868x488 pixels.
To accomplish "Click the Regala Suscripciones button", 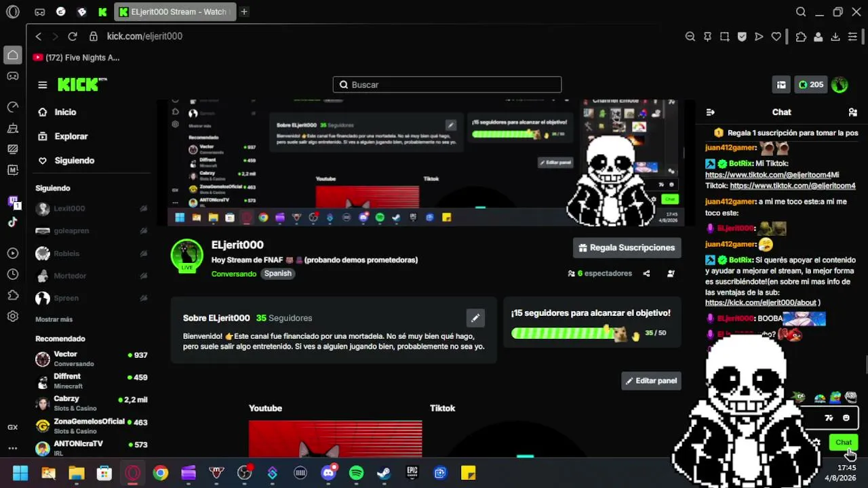I will [x=627, y=248].
